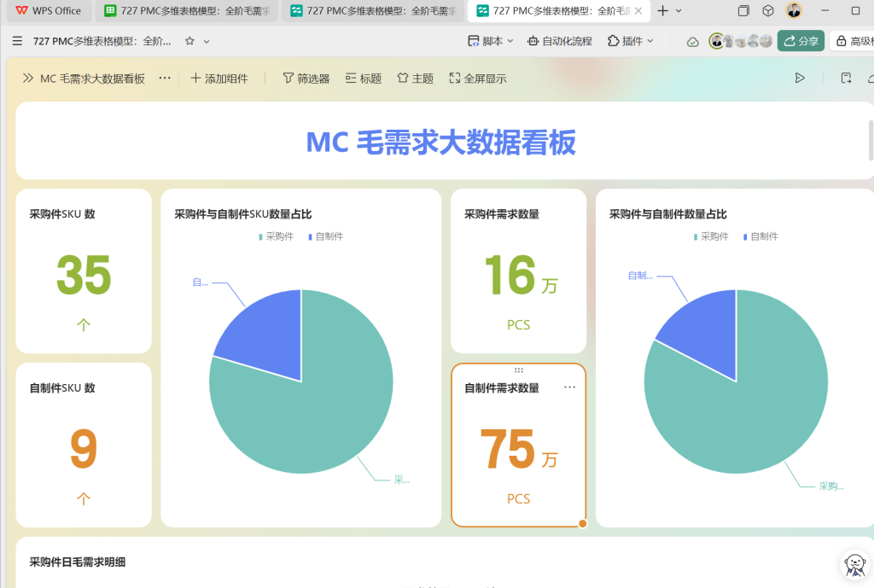Switch to the second 727 PMC tab
874x588 pixels.
pyautogui.click(x=373, y=10)
